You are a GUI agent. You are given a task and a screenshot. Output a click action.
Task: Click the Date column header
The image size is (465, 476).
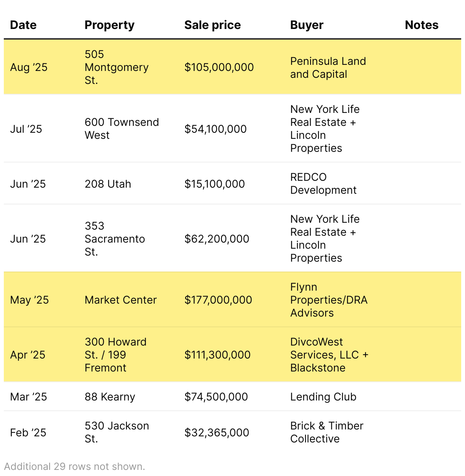pos(23,25)
